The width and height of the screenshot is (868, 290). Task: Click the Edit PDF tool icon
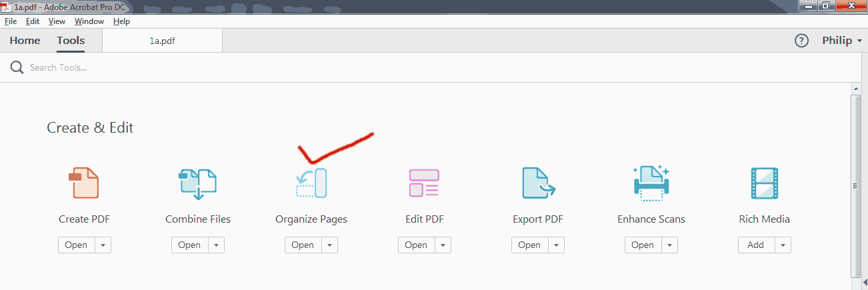coord(424,183)
